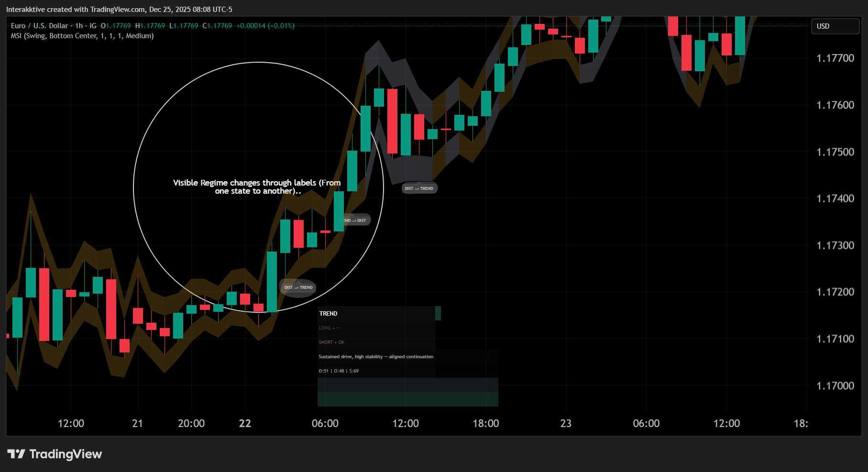This screenshot has height=472, width=868.
Task: Click the 1.17200 price axis label
Action: 835,292
